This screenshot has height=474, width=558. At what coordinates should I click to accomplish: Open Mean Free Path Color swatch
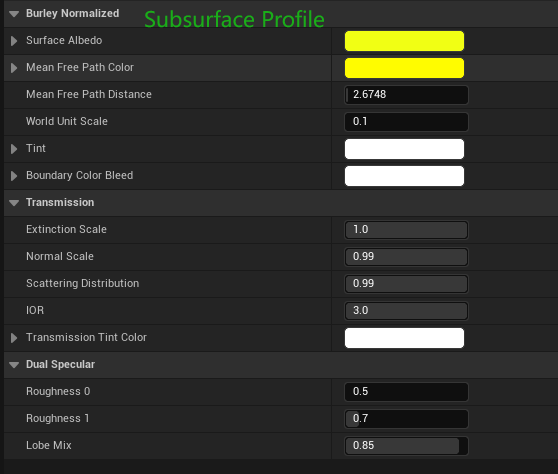404,68
